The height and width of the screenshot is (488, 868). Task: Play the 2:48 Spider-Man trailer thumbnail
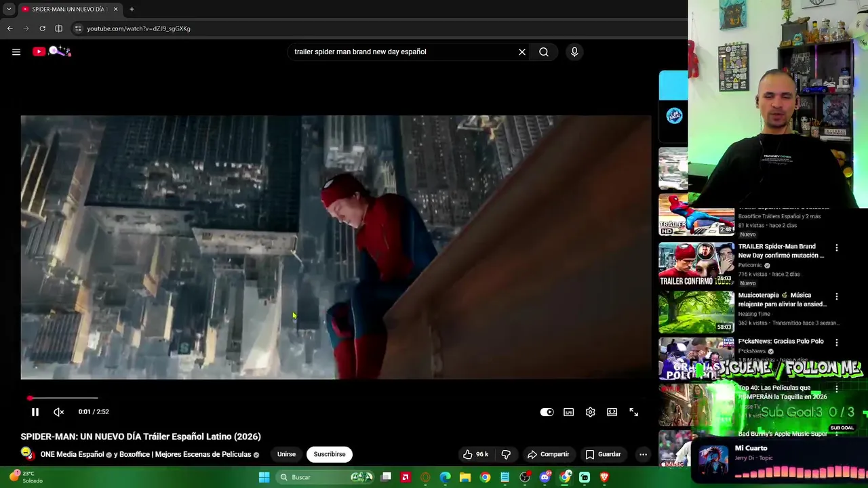pyautogui.click(x=696, y=216)
